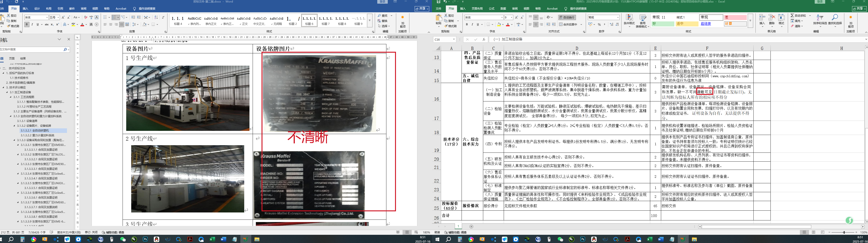Clear all formatting in Word ribbon

point(86,17)
